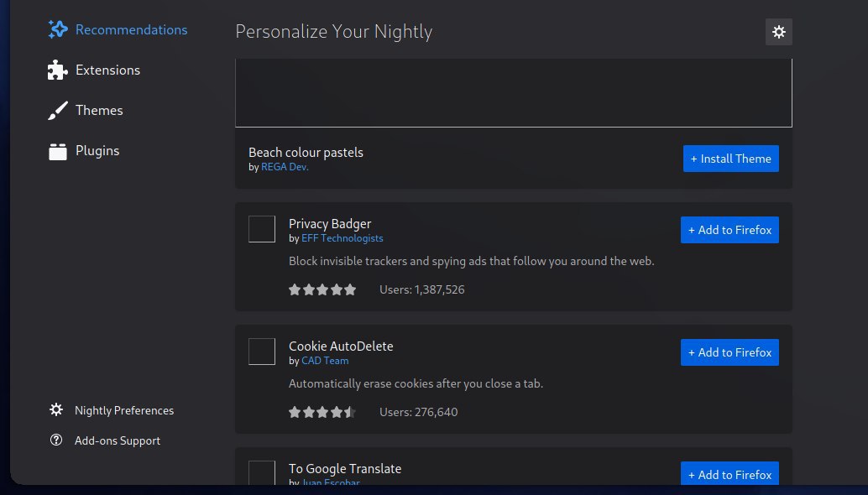Click Users: 1,387,526 text
868x495 pixels.
coord(421,289)
